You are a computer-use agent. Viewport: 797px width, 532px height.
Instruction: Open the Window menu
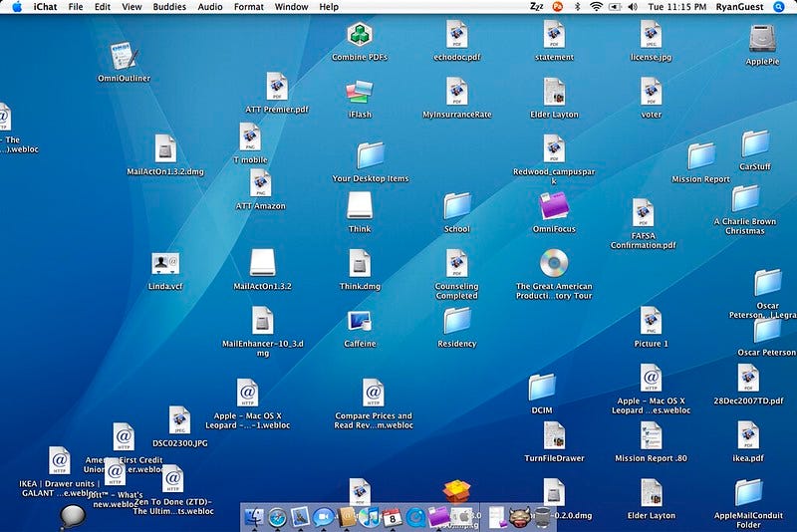pos(291,7)
